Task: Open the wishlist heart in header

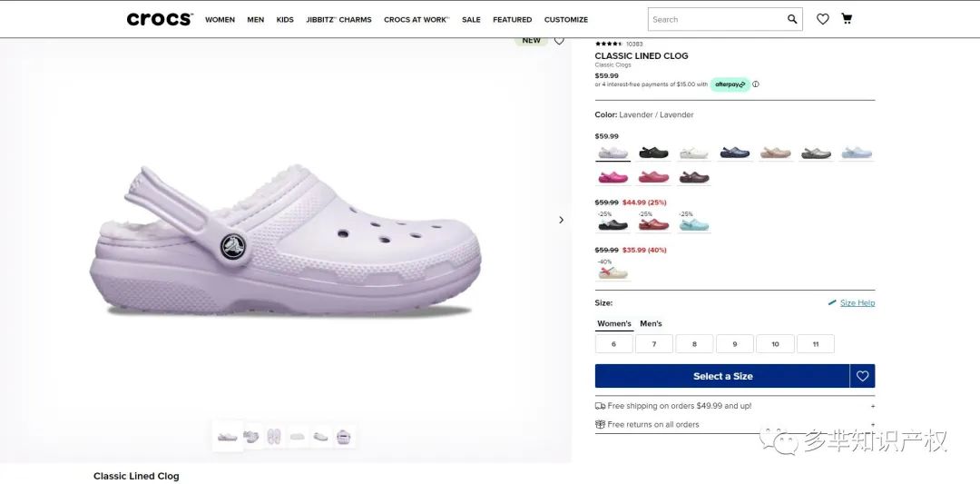Action: pyautogui.click(x=823, y=19)
